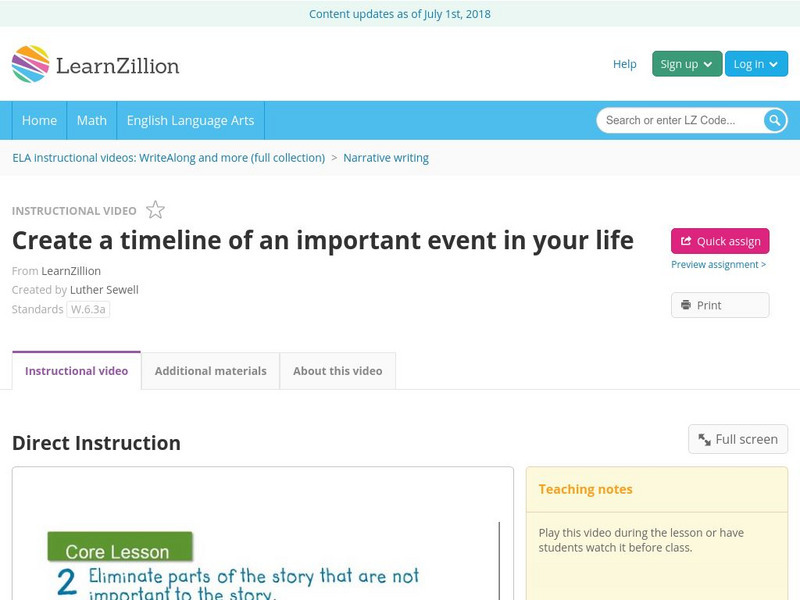Viewport: 800px width, 600px height.
Task: Open the English Language Arts menu
Action: tap(192, 120)
